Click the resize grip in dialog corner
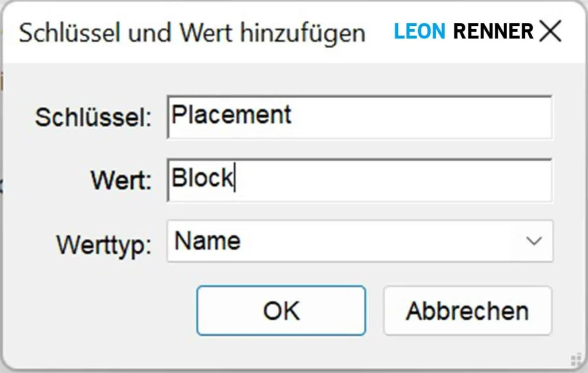Screen dimensions: 588x373 [x=575, y=358]
